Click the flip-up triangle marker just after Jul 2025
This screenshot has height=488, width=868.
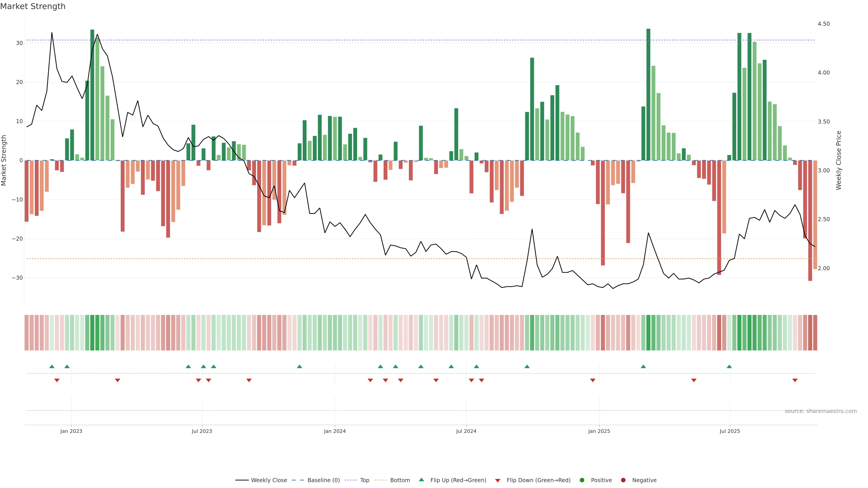[729, 366]
